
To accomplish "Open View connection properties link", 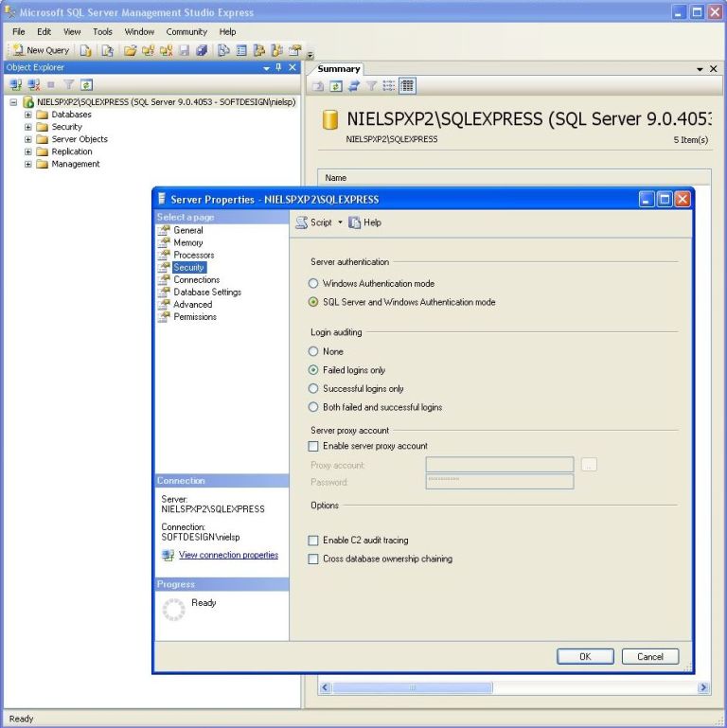I will pyautogui.click(x=228, y=555).
